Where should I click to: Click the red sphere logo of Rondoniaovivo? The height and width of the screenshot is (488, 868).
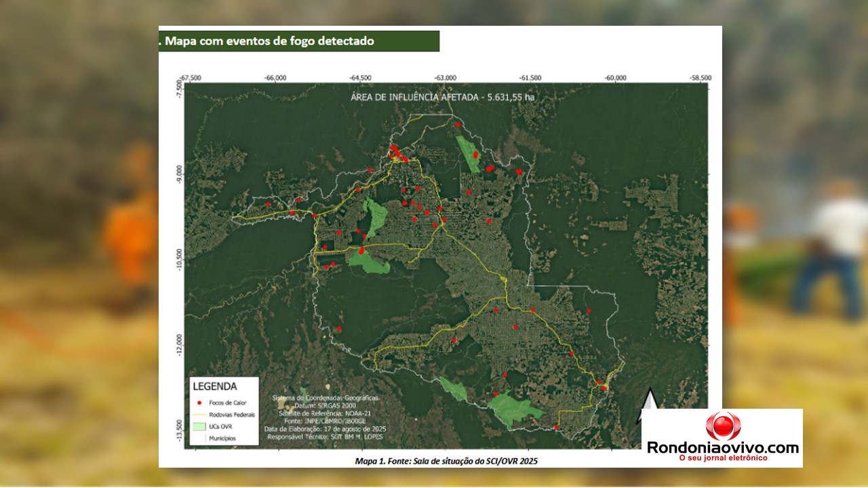click(x=723, y=426)
